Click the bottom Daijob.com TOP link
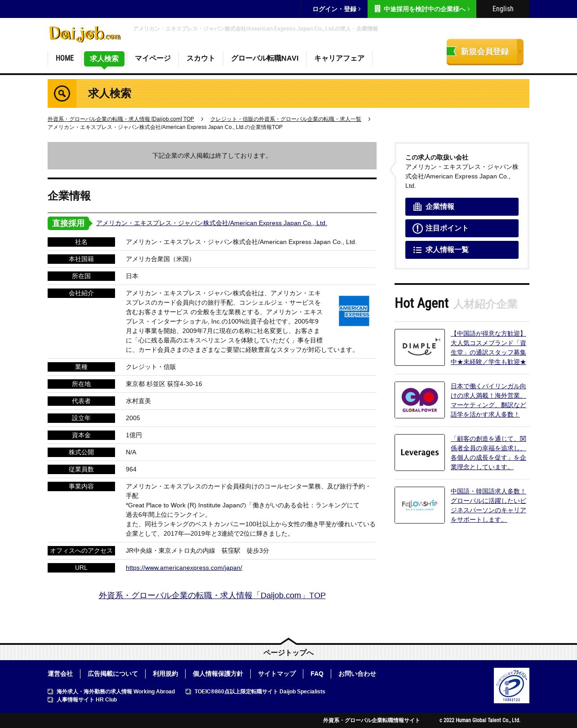Viewport: 577px width, 728px height. point(212,595)
